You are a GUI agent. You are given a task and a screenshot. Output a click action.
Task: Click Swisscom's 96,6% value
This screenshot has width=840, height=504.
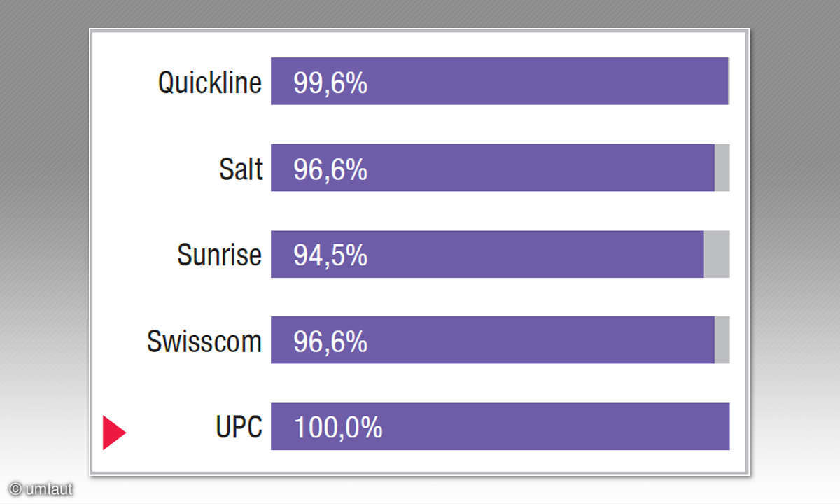(330, 342)
